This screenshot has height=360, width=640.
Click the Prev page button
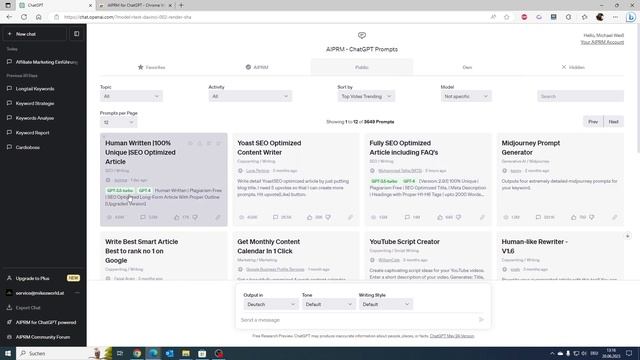pyautogui.click(x=593, y=122)
